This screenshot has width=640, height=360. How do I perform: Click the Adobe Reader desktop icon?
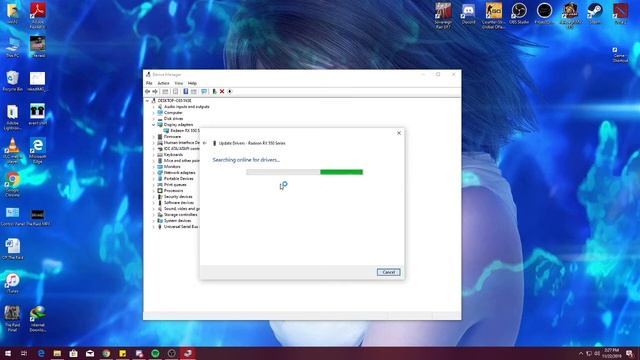pyautogui.click(x=38, y=16)
